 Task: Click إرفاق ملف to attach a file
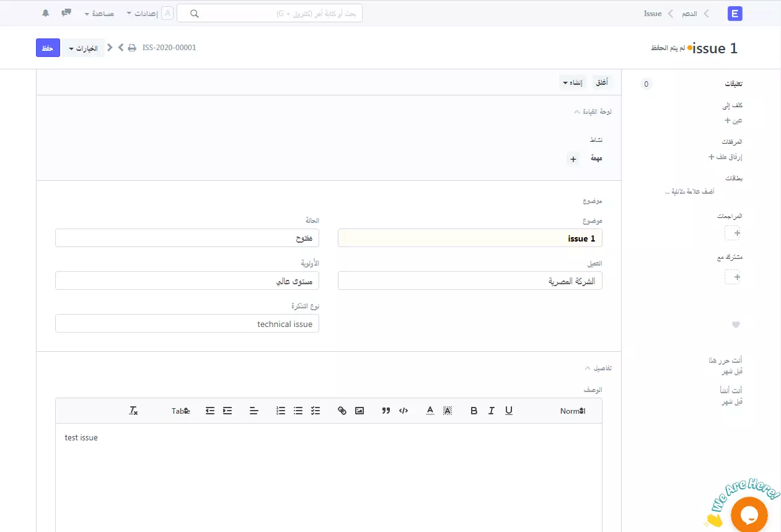tap(725, 157)
